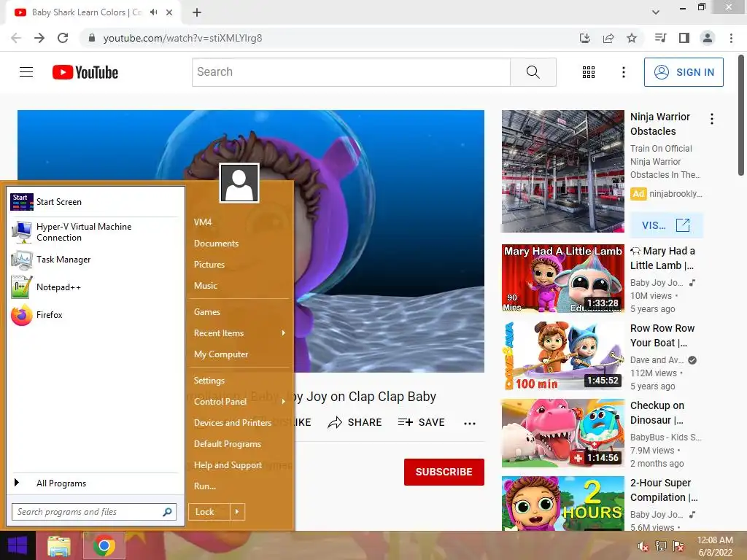Viewport: 747px width, 560px height.
Task: Click the Chrome icon on the taskbar
Action: click(104, 545)
